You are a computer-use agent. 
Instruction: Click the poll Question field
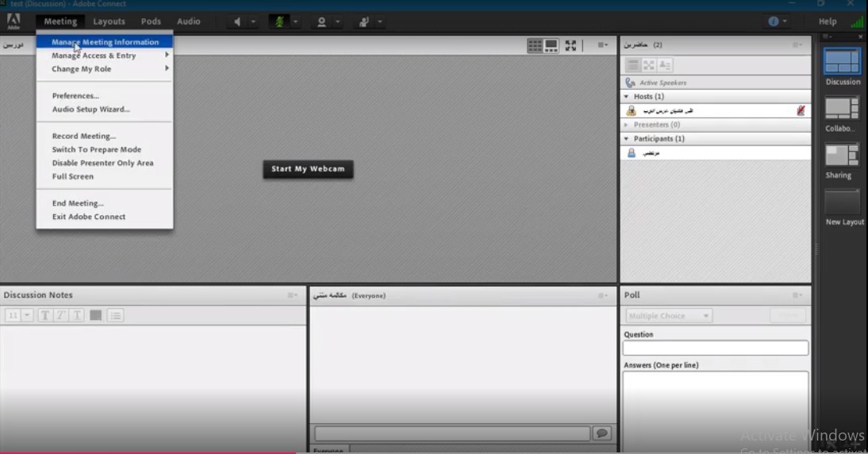coord(715,348)
